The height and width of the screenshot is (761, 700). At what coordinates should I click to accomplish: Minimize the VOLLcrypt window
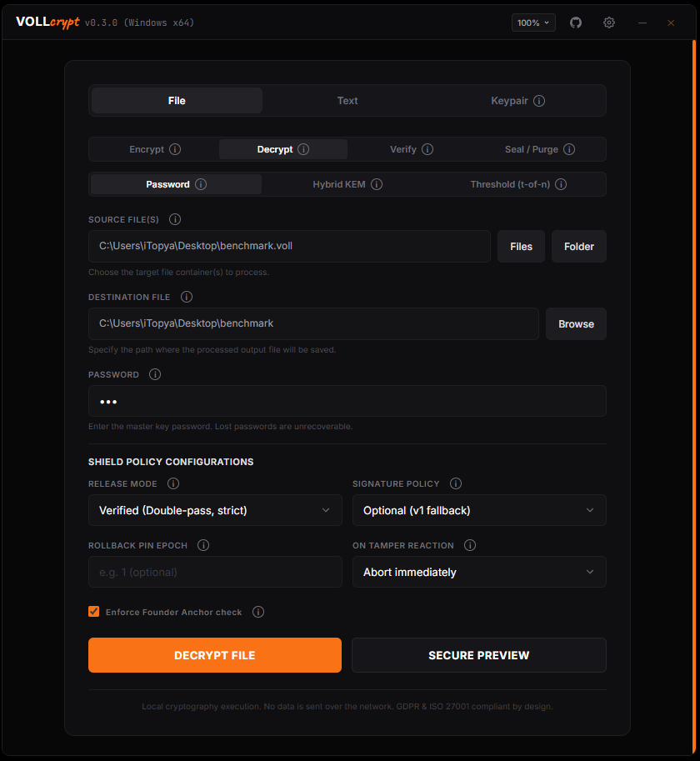[642, 23]
